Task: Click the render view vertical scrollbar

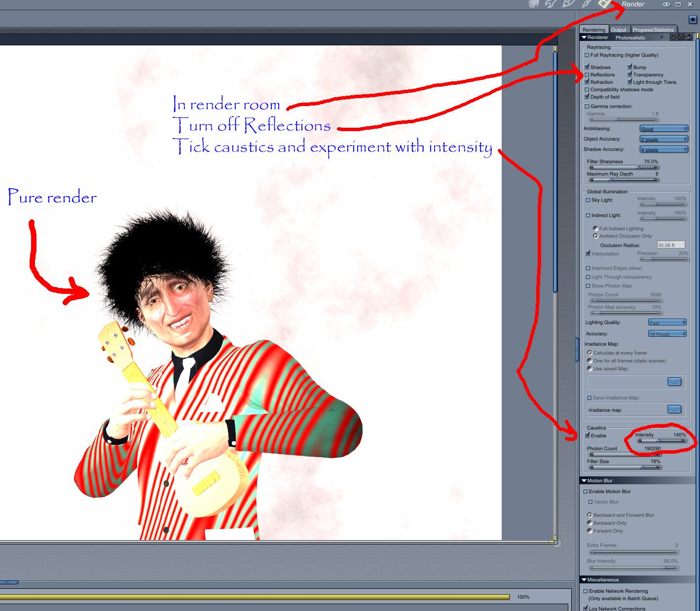Action: click(x=555, y=173)
